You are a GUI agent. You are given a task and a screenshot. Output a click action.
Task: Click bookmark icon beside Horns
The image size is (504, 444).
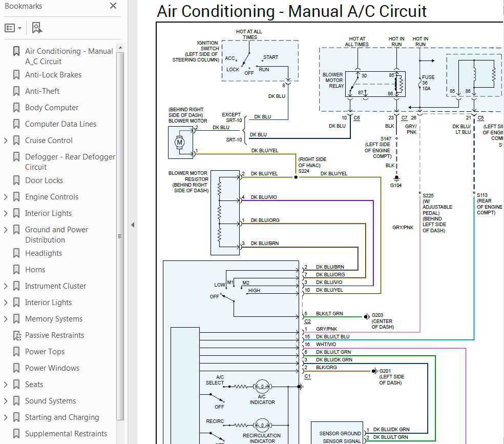click(16, 269)
